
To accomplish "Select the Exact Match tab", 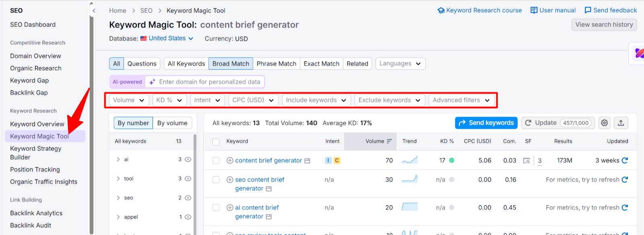I will [x=322, y=63].
